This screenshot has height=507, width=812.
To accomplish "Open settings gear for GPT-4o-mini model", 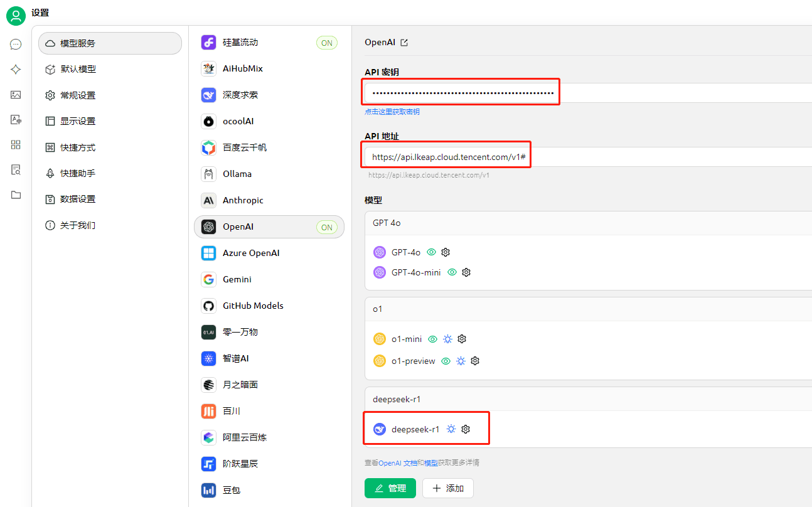I will 466,272.
